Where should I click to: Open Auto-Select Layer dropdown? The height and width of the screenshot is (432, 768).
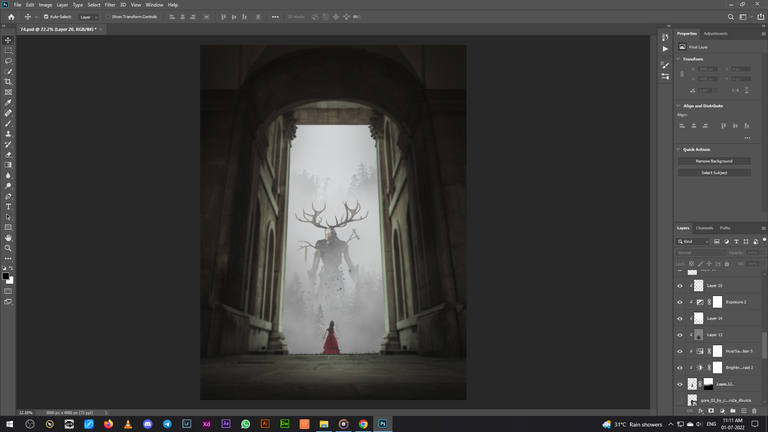(x=89, y=17)
